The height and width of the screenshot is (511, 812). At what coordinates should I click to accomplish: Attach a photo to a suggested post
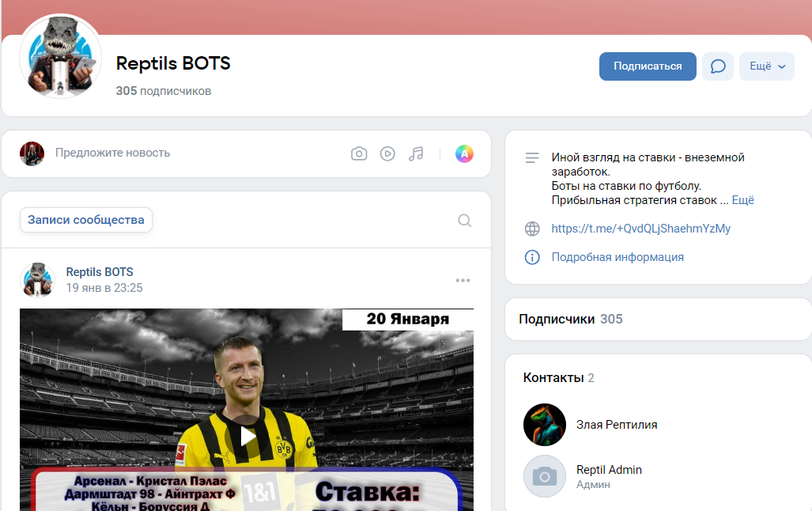point(359,153)
